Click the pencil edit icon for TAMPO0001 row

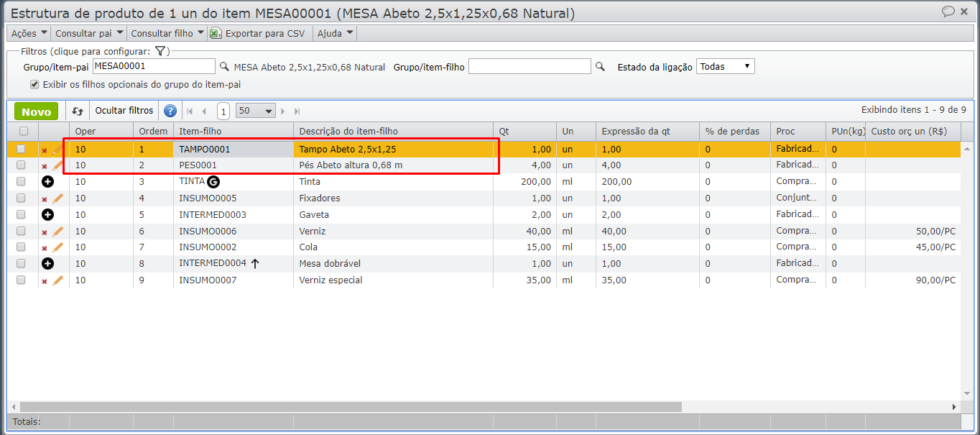(x=57, y=150)
